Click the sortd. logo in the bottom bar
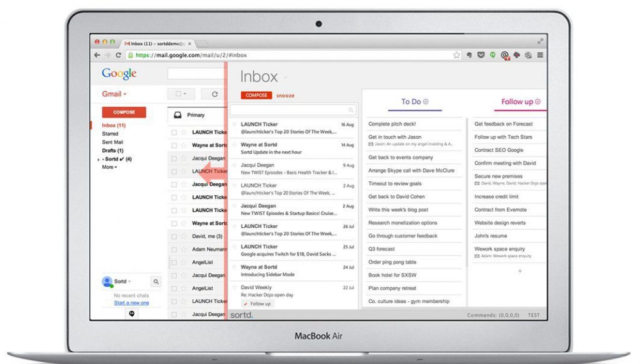The image size is (641, 364). [242, 315]
